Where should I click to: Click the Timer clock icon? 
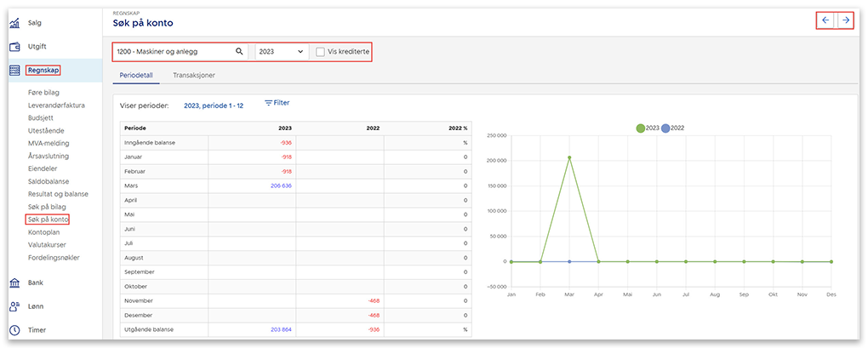click(14, 330)
